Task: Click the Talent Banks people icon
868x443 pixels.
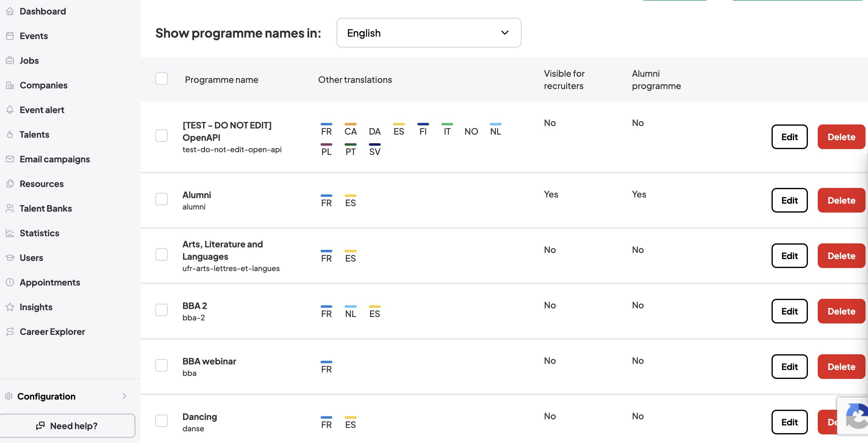Action: 10,208
